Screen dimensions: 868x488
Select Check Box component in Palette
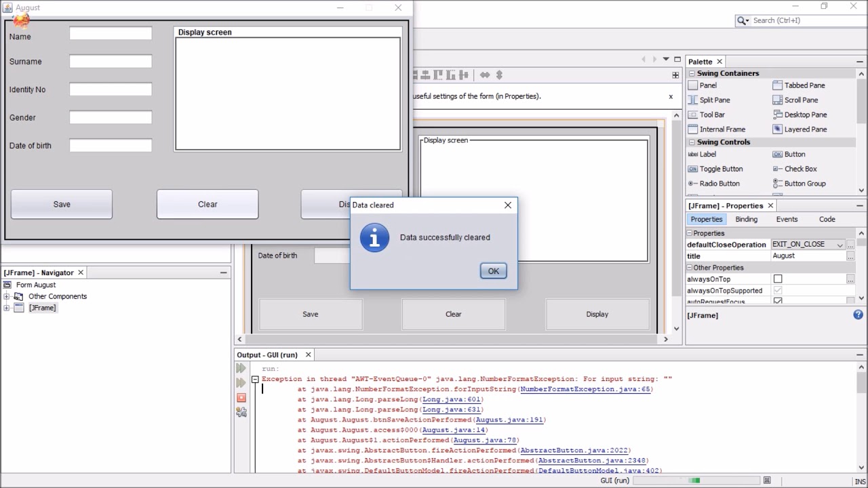point(795,169)
